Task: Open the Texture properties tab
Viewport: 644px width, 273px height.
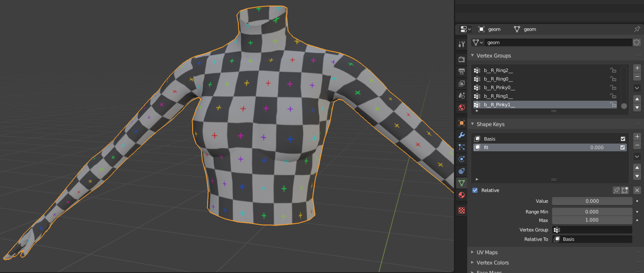Action: [x=462, y=210]
